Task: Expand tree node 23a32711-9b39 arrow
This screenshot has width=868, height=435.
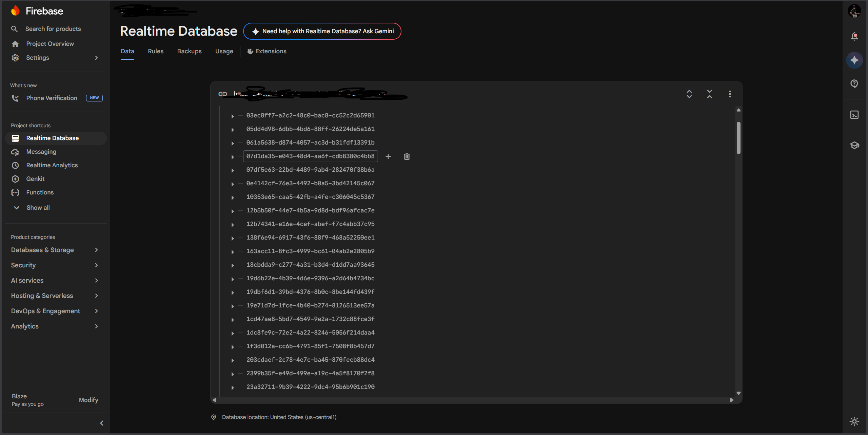Action: click(x=233, y=387)
